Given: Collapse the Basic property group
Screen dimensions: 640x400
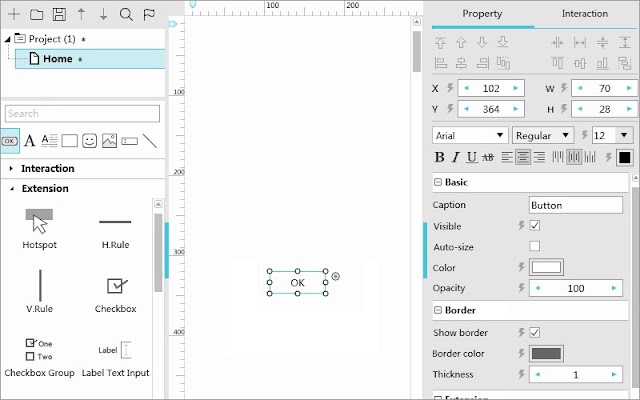Looking at the screenshot, I should point(438,182).
